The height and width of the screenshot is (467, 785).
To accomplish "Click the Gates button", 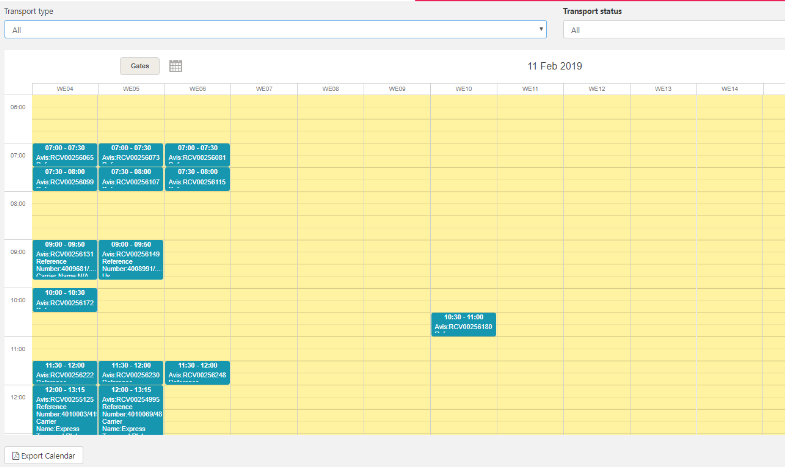I will click(x=140, y=66).
